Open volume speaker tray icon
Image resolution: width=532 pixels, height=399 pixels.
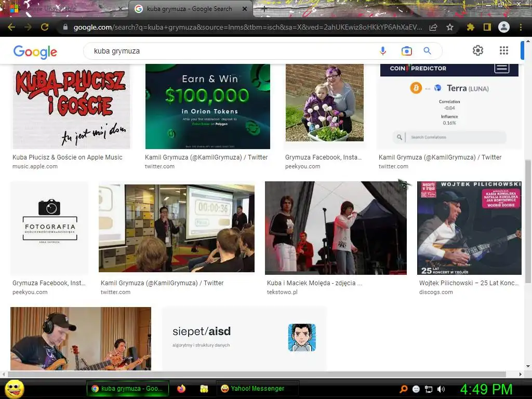(x=441, y=389)
